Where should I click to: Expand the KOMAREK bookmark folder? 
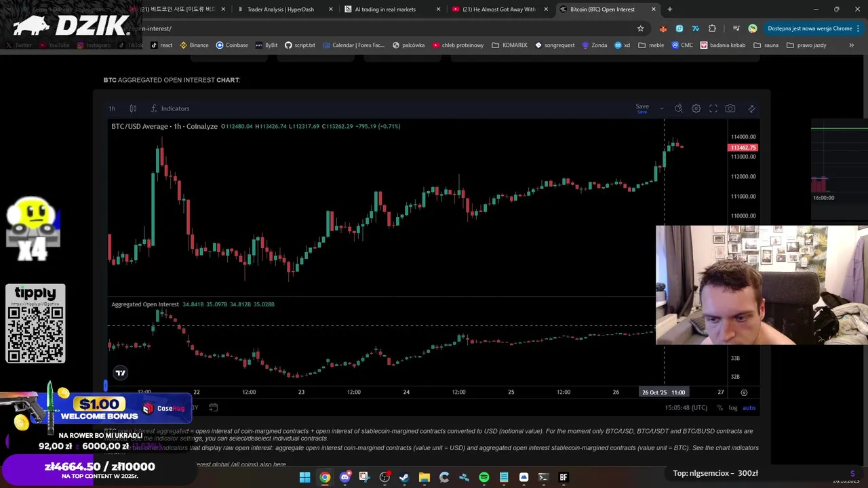click(x=509, y=45)
